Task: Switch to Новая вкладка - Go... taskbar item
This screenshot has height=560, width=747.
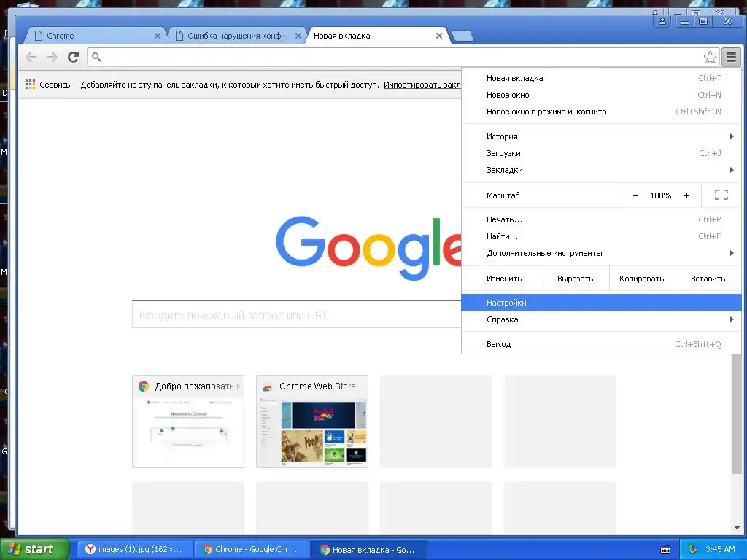Action: click(x=368, y=550)
